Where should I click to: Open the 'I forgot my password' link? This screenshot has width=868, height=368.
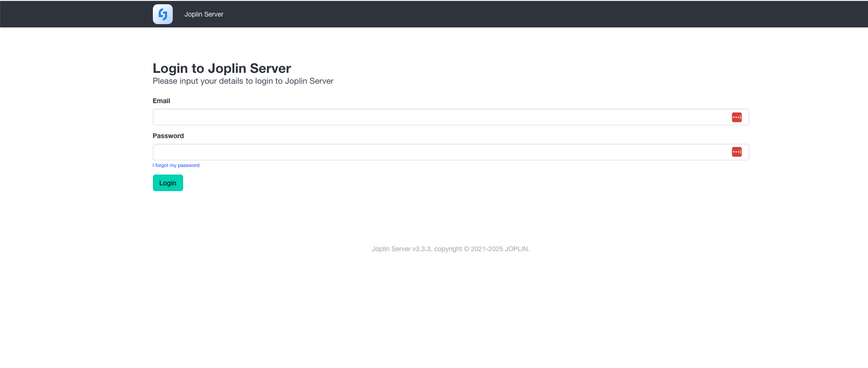tap(176, 166)
